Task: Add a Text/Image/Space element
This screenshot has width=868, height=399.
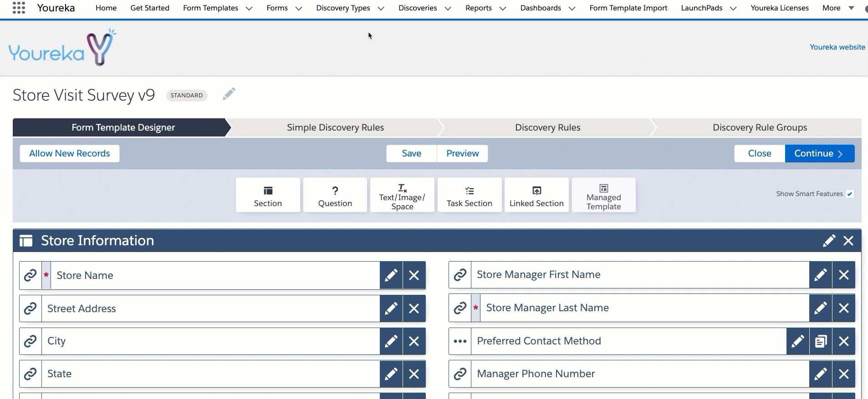Action: [x=402, y=195]
